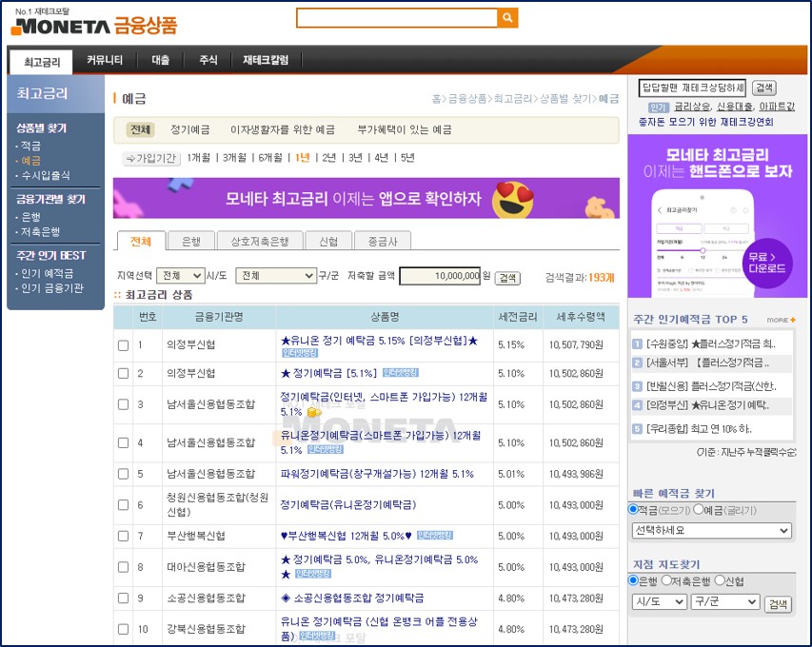Click the MORE plus icon for TOP 5
This screenshot has width=812, height=647.
click(x=782, y=320)
